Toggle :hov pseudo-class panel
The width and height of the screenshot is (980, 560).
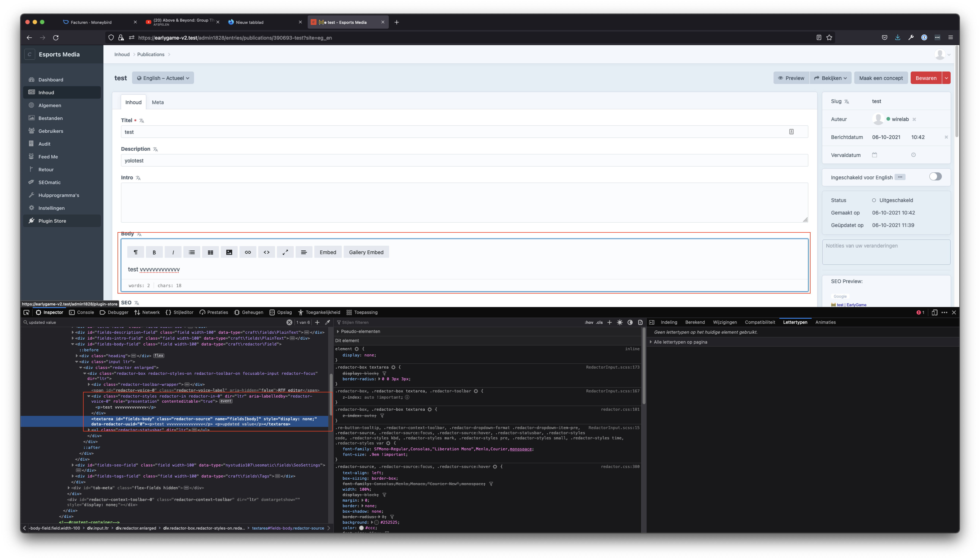click(x=588, y=322)
